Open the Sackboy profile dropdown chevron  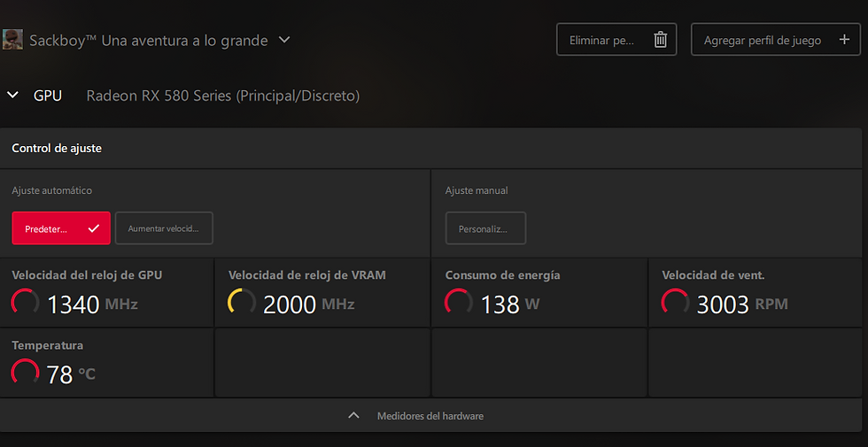[x=284, y=40]
